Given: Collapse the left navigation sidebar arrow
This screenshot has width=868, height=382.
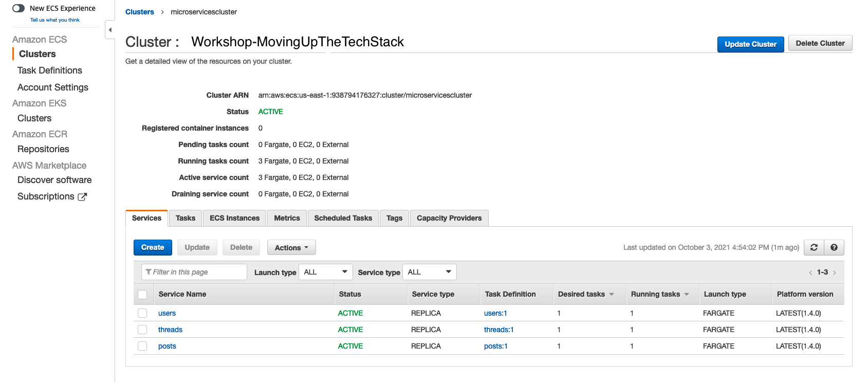Looking at the screenshot, I should point(110,30).
